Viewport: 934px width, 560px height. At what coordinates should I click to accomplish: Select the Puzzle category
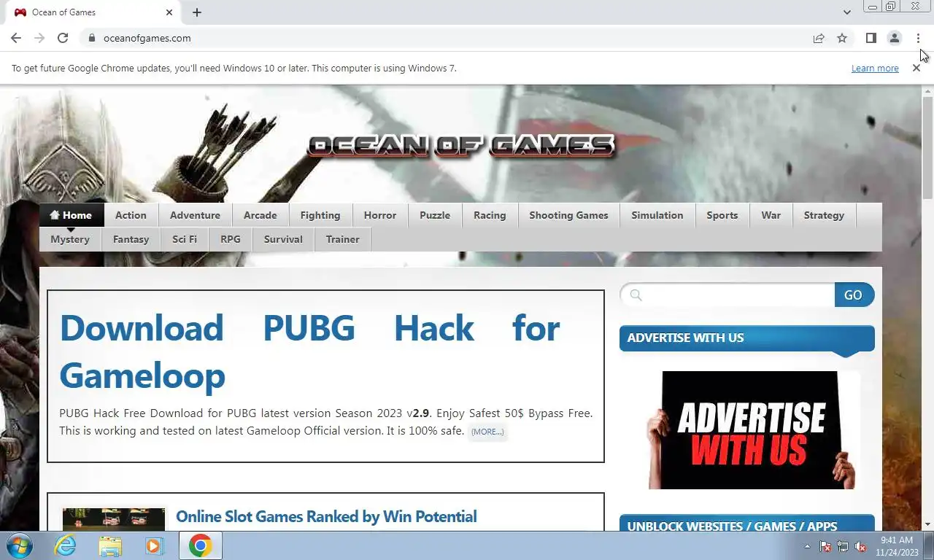click(x=435, y=215)
